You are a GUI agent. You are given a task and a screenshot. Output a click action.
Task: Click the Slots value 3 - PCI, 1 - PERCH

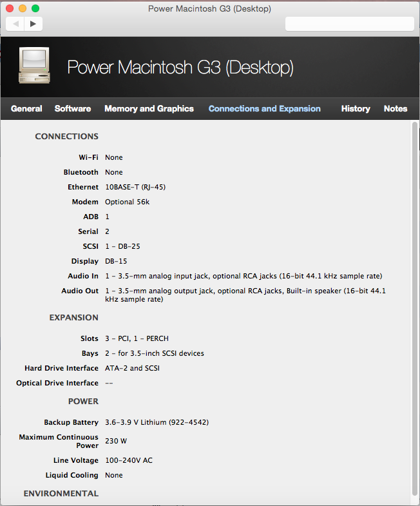pos(137,338)
